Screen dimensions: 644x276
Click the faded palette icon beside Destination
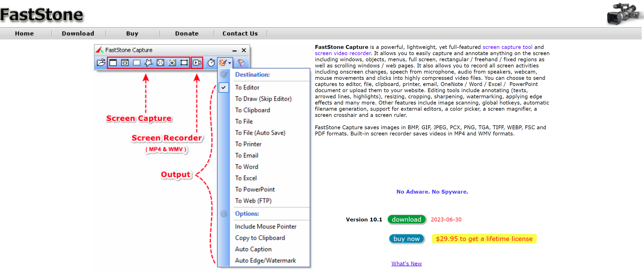point(224,74)
